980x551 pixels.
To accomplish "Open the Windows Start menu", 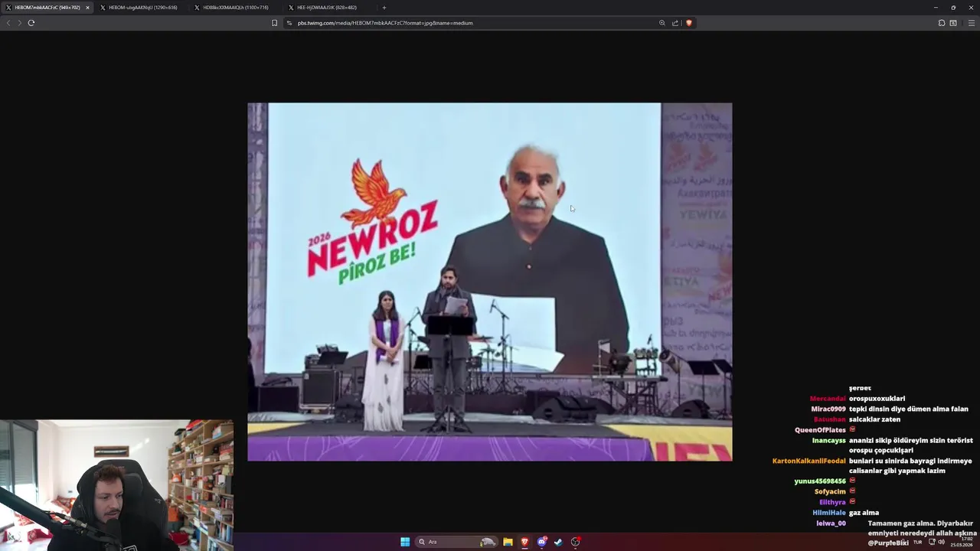I will 405,542.
